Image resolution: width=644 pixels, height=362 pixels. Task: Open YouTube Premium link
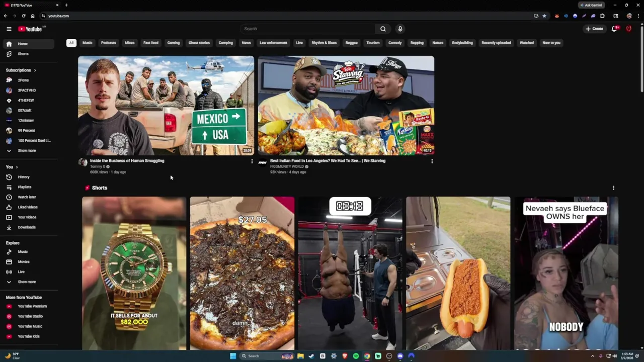[x=29, y=306]
